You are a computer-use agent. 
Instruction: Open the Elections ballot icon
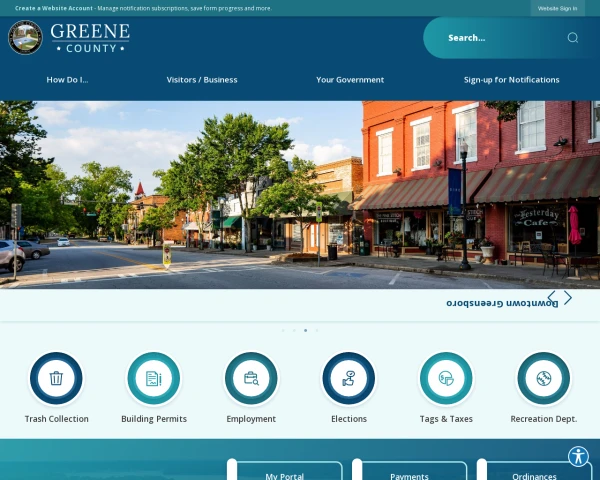coord(349,378)
